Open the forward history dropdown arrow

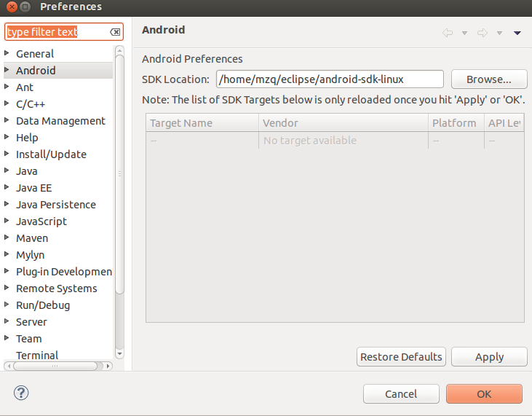tap(499, 33)
